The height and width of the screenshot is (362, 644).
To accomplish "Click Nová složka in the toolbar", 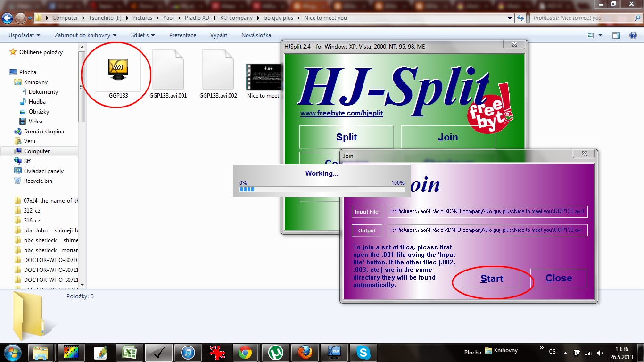I will [256, 35].
